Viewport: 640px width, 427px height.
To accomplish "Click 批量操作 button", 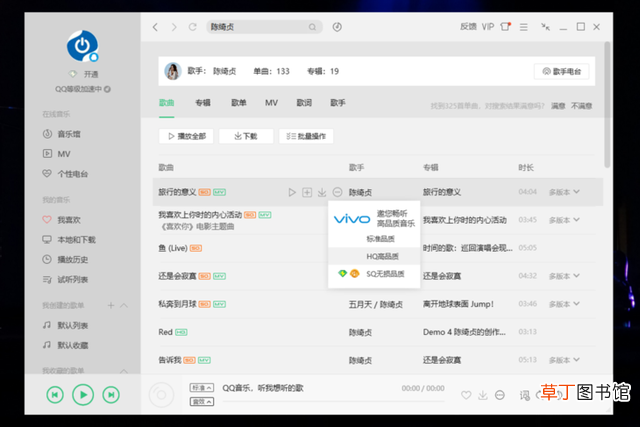I will 306,136.
